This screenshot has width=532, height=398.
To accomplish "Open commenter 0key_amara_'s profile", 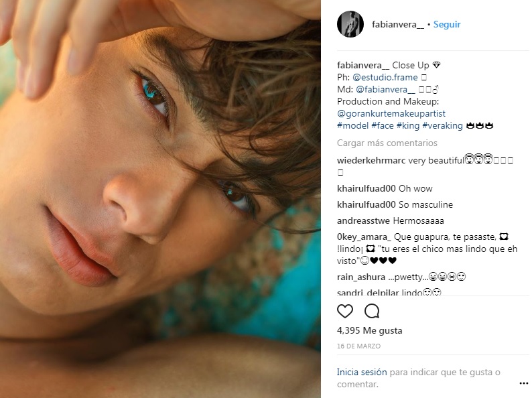I will pos(364,237).
